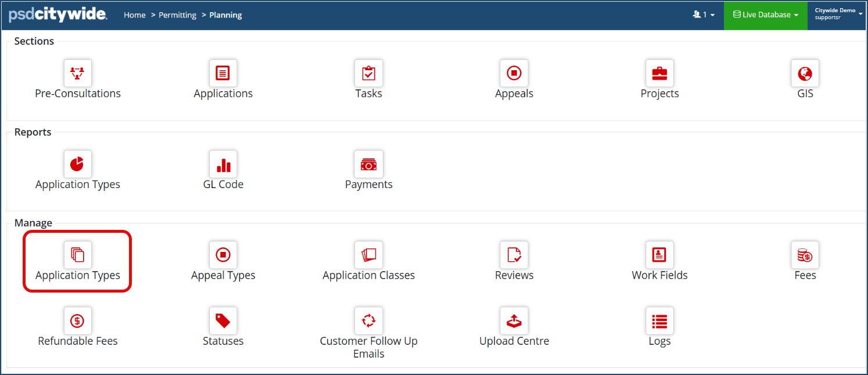Open the Payments report icon
This screenshot has height=375, width=868.
click(x=369, y=164)
